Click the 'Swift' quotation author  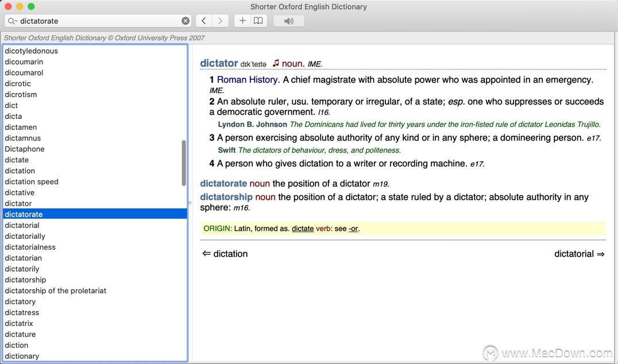click(227, 150)
